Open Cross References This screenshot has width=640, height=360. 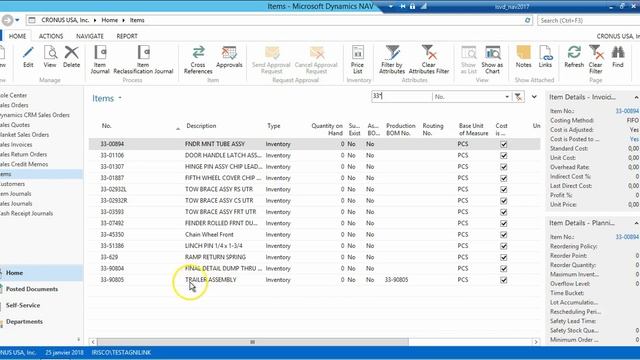click(198, 60)
